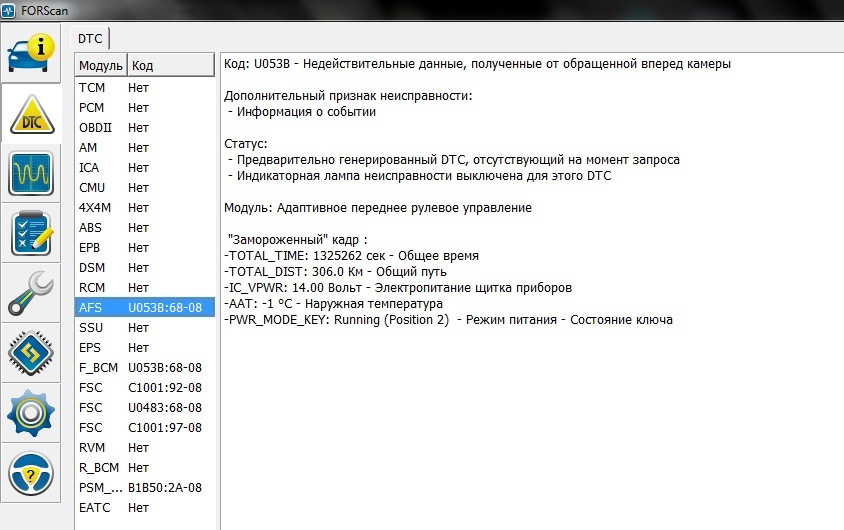Select the EATC module row

pyautogui.click(x=144, y=507)
